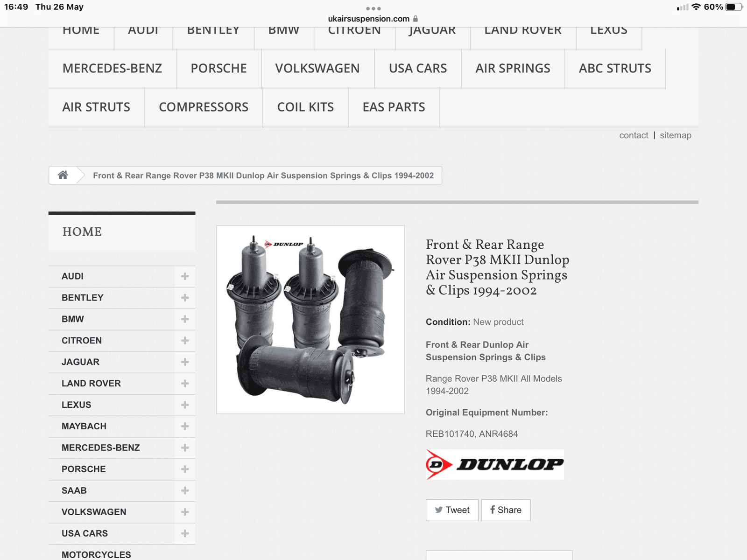Expand the LEXUS sidebar plus toggle
Viewport: 747px width, 560px height.
click(x=185, y=405)
